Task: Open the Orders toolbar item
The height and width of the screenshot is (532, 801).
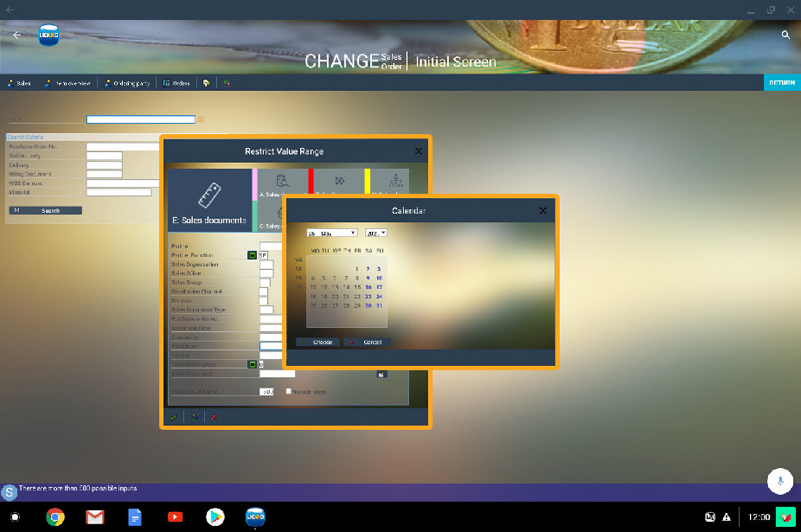Action: pos(176,83)
